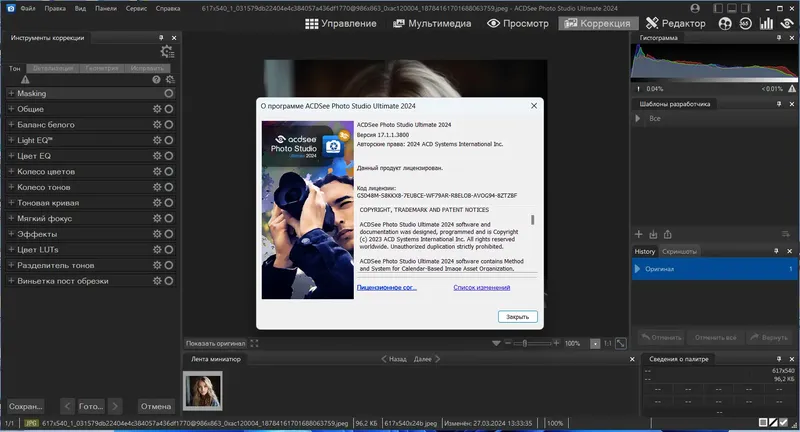The height and width of the screenshot is (432, 800).
Task: Select the Детализация tab
Action: pyautogui.click(x=53, y=68)
